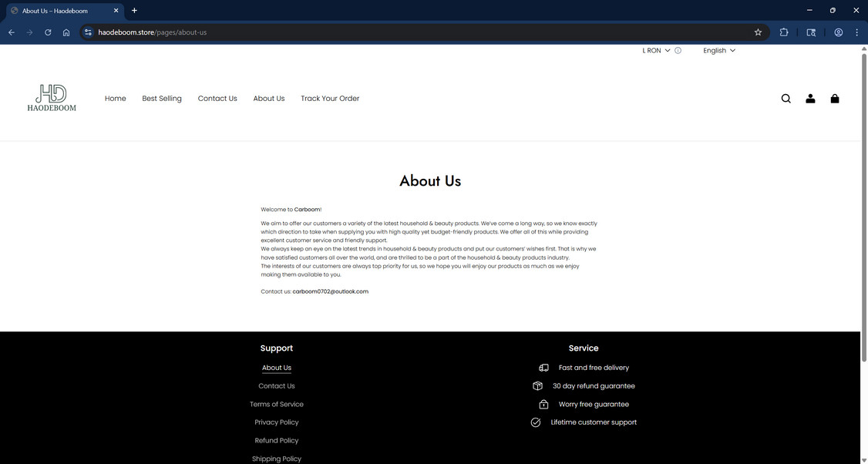Screen dimensions: 868x464
Task: Bookmark the page with the star icon
Action: (758, 32)
